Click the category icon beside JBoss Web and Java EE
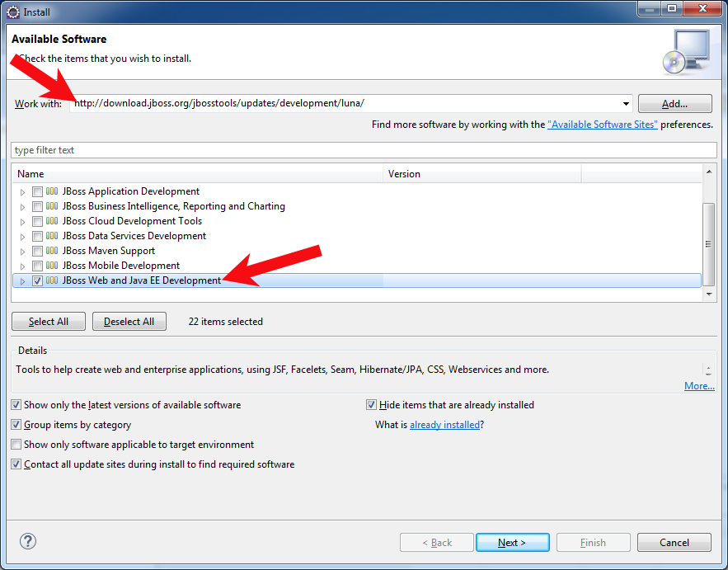Image resolution: width=728 pixels, height=570 pixels. pyautogui.click(x=52, y=280)
